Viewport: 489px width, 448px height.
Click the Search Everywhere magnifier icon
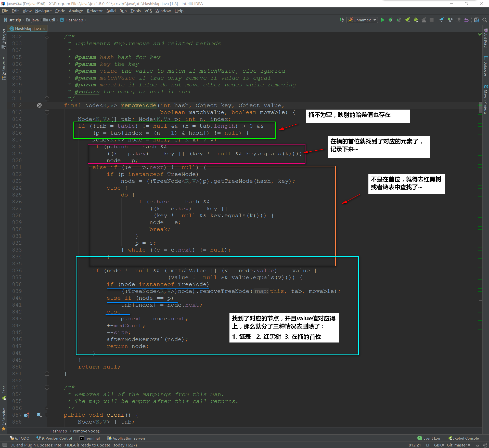point(485,20)
